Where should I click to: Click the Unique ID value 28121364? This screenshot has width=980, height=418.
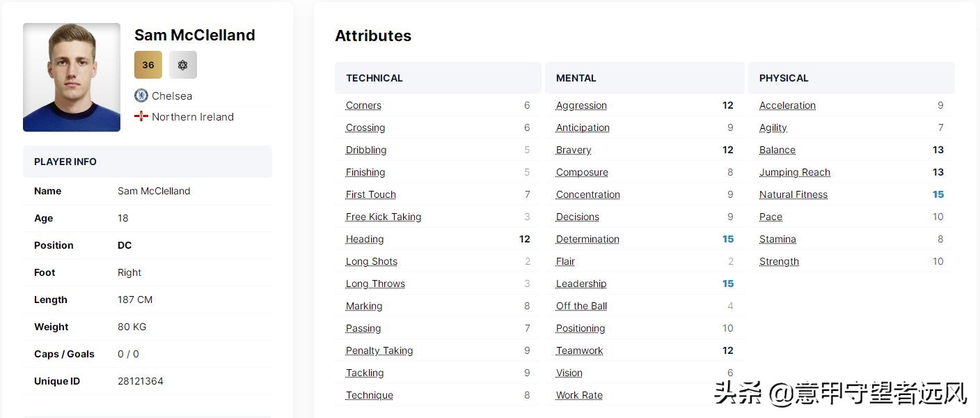[x=141, y=381]
